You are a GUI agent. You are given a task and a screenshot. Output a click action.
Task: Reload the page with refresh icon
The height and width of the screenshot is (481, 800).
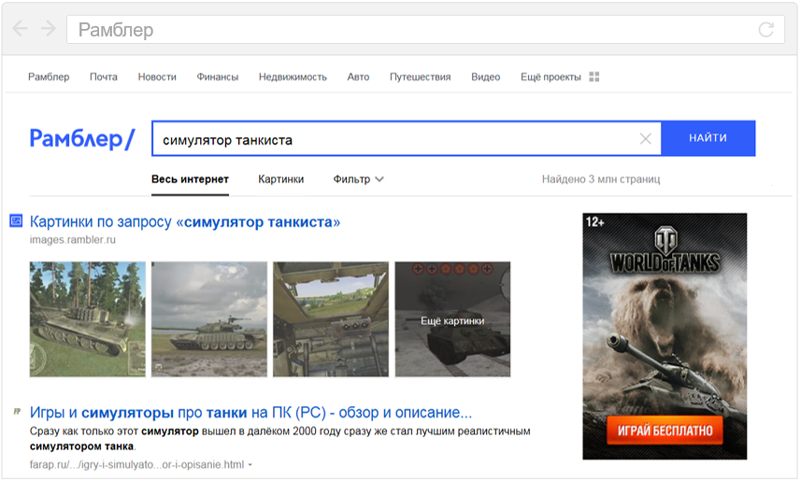point(766,30)
